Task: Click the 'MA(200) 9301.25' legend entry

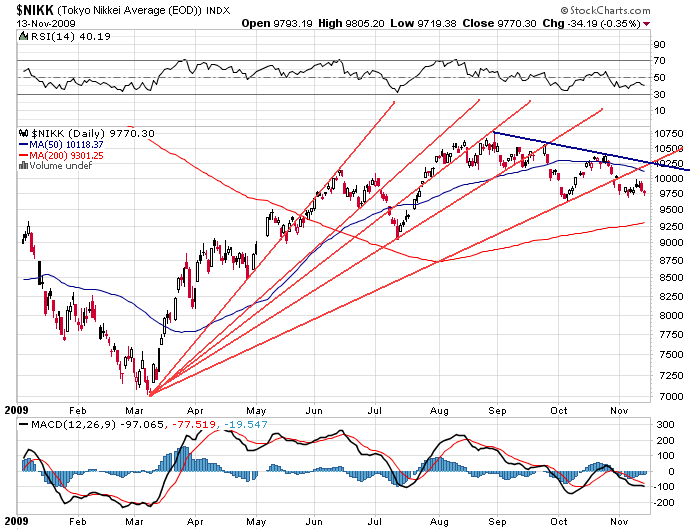Action: point(66,155)
